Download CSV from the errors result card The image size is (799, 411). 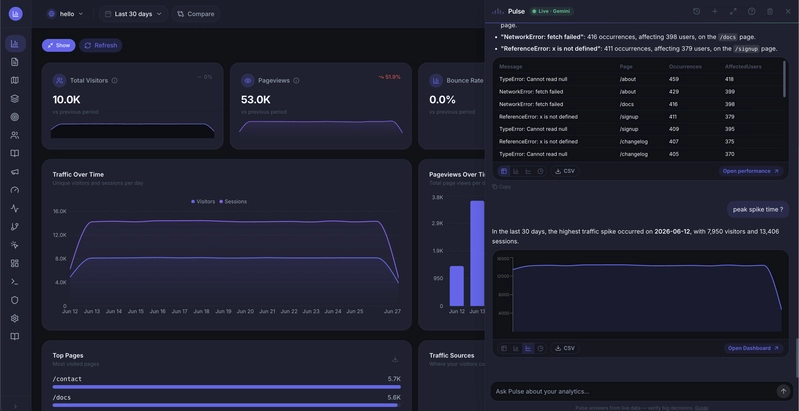(x=565, y=171)
